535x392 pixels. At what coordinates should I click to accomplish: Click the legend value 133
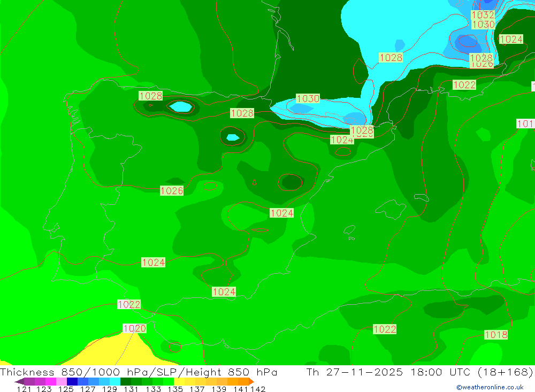point(153,389)
